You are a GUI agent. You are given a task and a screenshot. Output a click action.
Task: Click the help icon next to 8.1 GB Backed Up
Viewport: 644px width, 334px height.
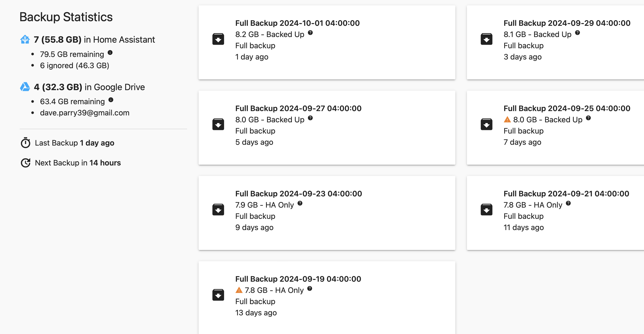[578, 33]
